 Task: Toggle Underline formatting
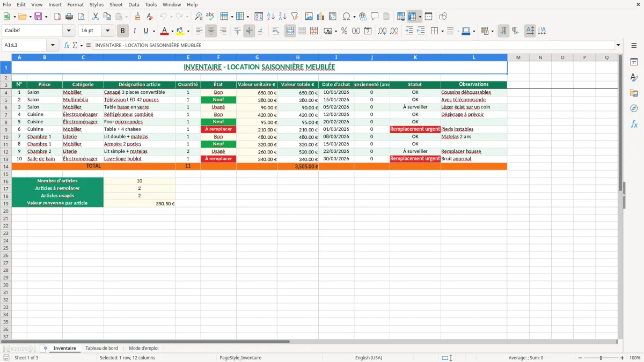point(145,31)
